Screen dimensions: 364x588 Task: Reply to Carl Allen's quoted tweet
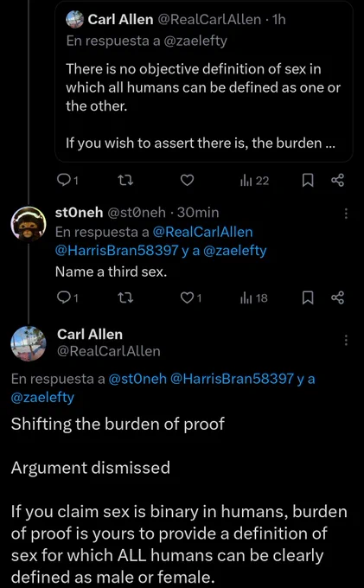point(67,181)
